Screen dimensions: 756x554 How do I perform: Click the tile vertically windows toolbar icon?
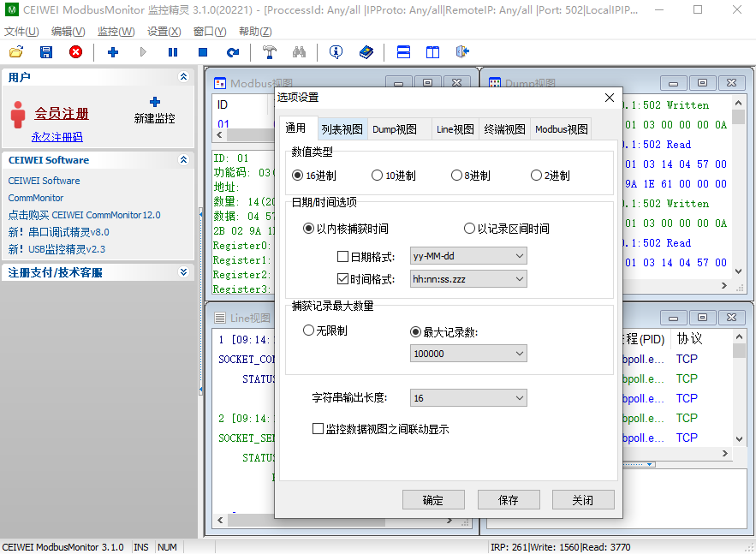coord(432,52)
